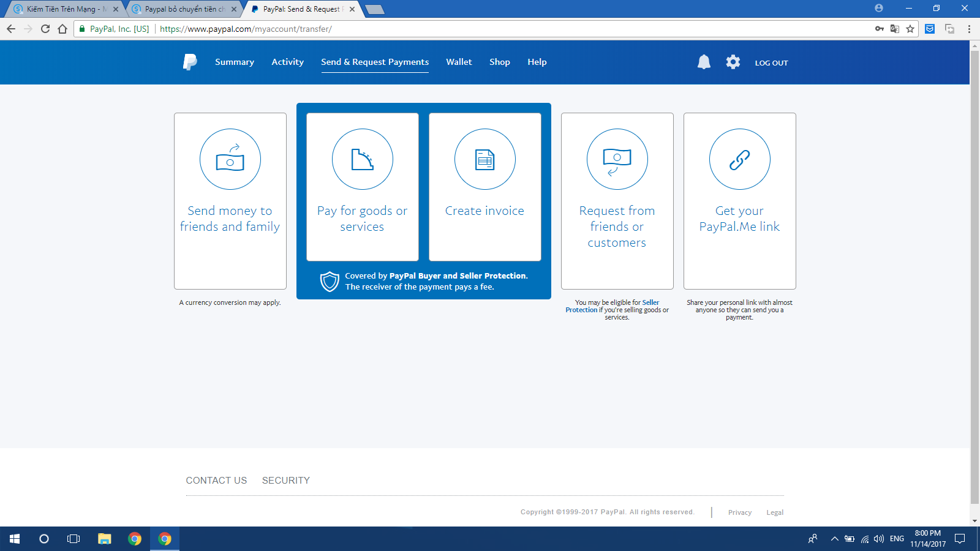This screenshot has width=980, height=551.
Task: Go back with browser back arrow
Action: tap(11, 29)
